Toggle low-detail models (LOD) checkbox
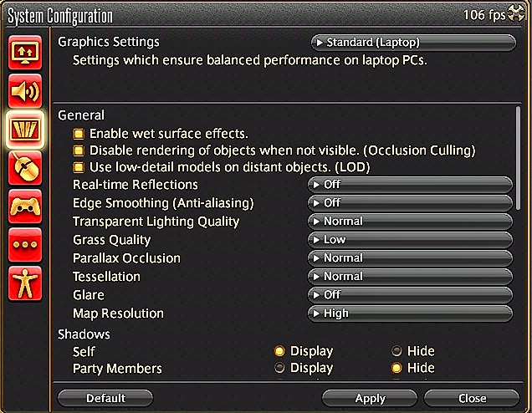The height and width of the screenshot is (413, 532). [x=79, y=167]
